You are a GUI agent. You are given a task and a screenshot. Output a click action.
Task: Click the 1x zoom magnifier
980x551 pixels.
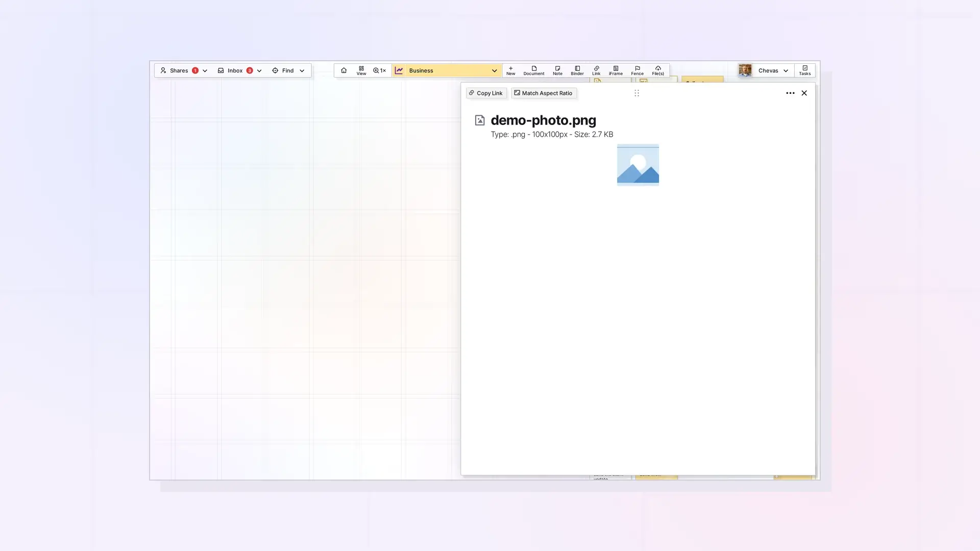point(379,70)
